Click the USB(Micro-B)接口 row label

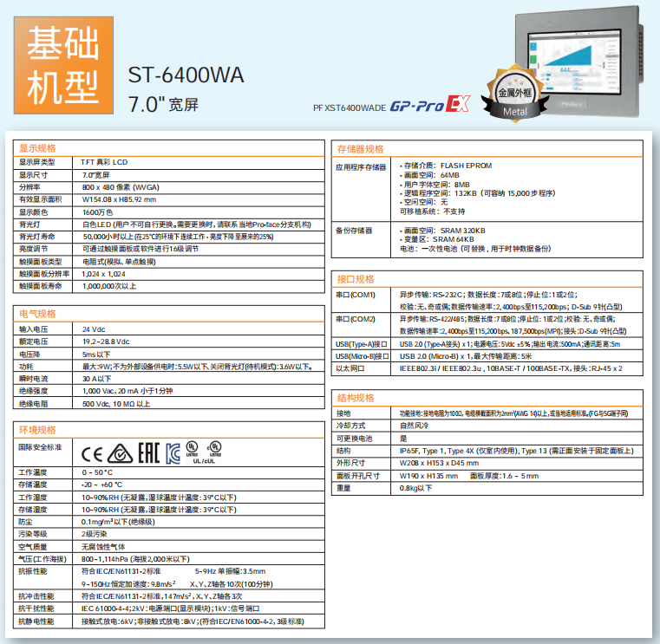click(362, 356)
